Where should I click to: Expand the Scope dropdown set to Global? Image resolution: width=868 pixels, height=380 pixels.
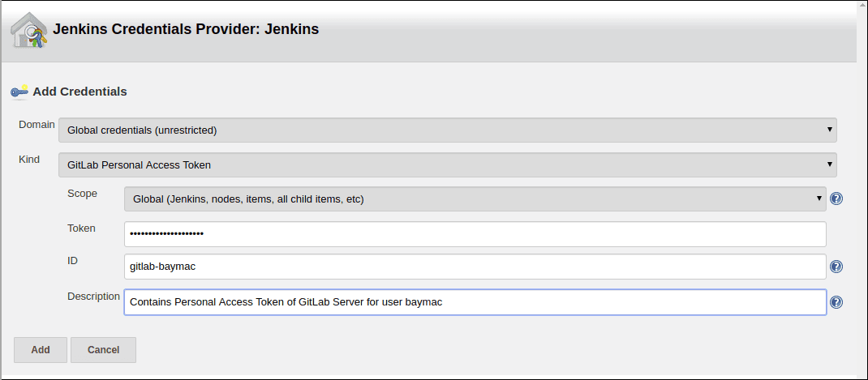(x=475, y=199)
